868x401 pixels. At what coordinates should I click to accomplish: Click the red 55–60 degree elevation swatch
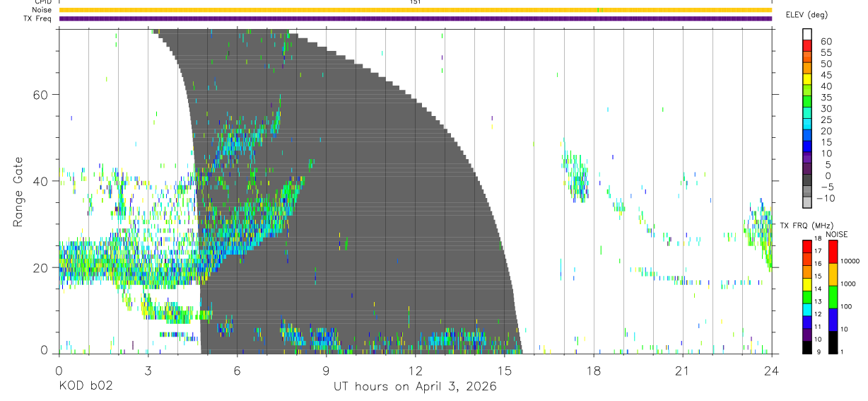pos(808,46)
